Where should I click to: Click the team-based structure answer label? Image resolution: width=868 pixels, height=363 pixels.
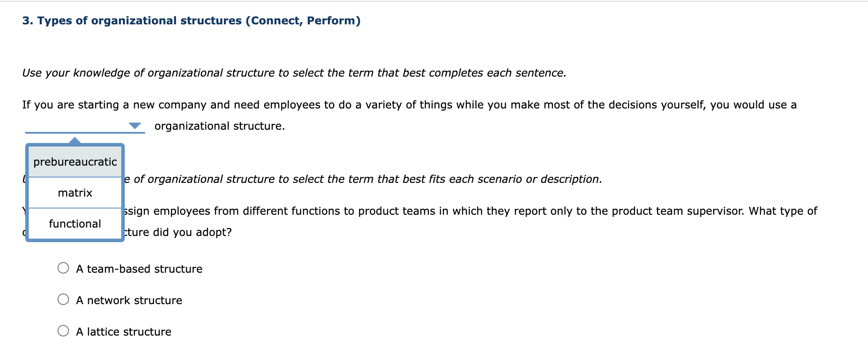click(x=139, y=268)
